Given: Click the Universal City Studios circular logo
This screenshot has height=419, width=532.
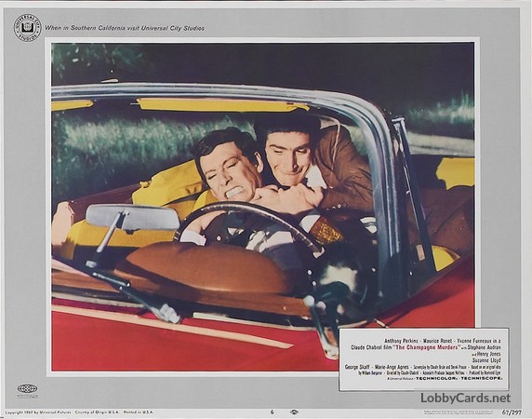Looking at the screenshot, I should pos(27,28).
